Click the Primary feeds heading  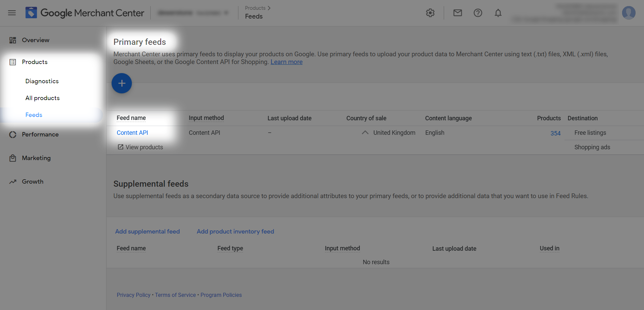point(140,42)
